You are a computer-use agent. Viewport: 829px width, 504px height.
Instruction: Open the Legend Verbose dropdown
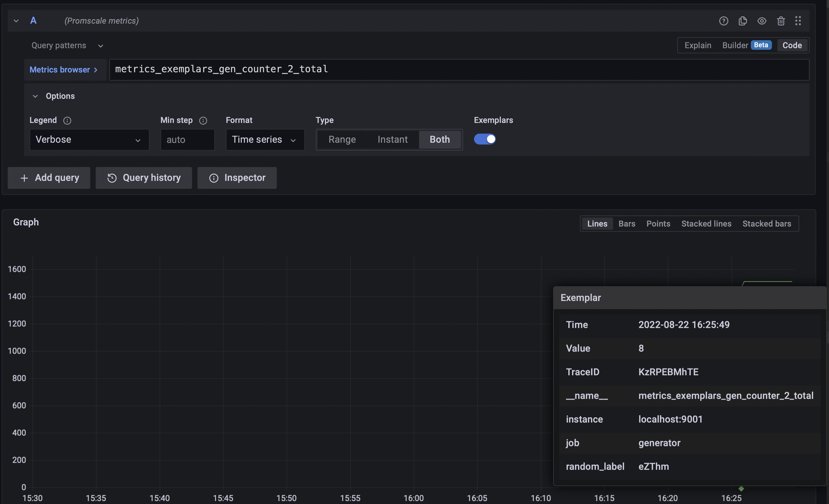(89, 140)
